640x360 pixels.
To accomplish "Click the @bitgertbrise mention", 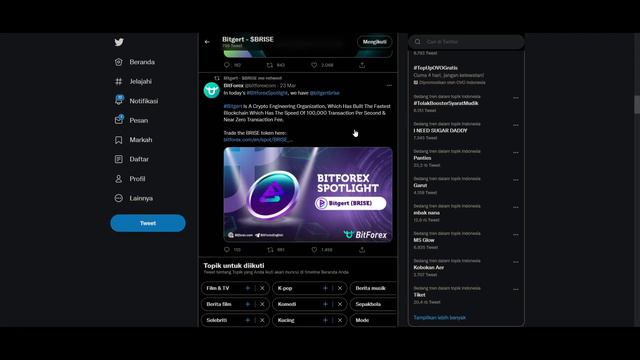I will pyautogui.click(x=324, y=93).
